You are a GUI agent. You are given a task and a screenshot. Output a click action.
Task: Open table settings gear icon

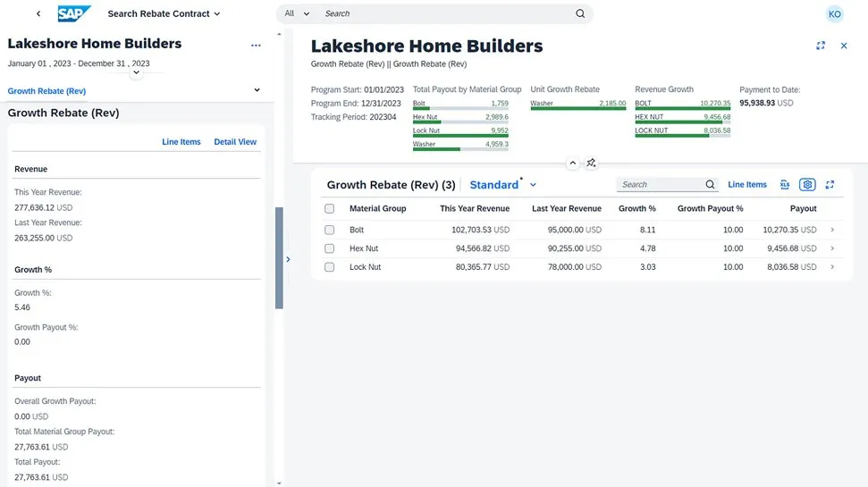click(807, 184)
